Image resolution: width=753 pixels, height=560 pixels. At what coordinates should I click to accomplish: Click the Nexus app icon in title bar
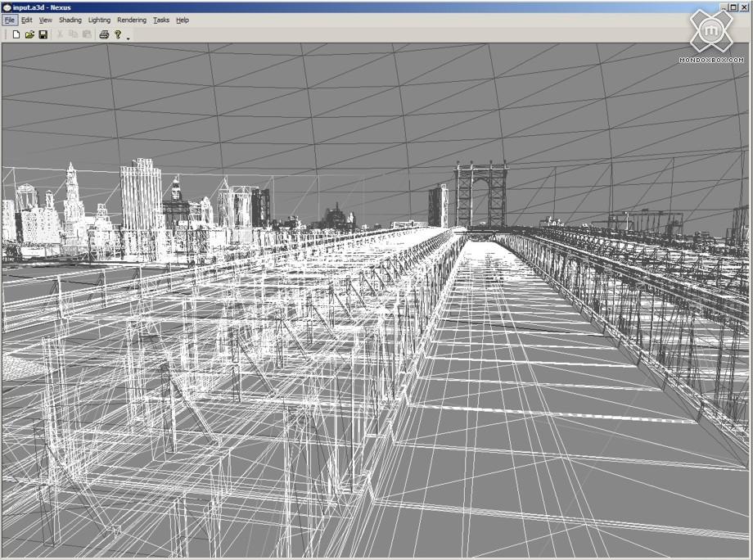7,7
